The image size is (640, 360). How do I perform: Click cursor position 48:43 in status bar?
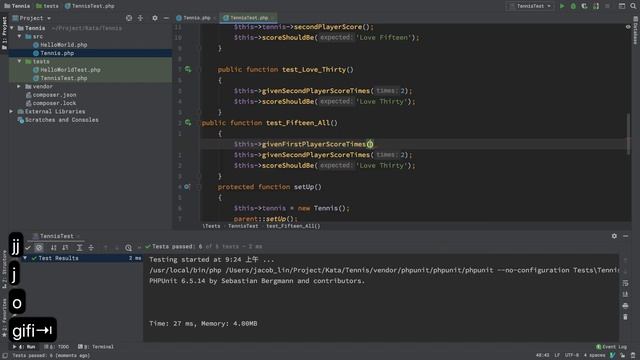pyautogui.click(x=542, y=355)
